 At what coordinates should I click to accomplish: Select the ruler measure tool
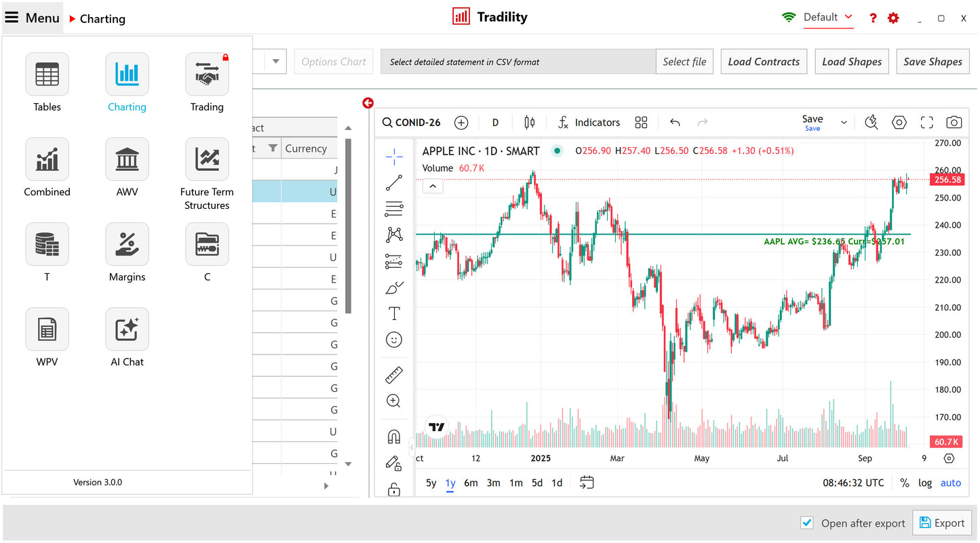coord(394,375)
